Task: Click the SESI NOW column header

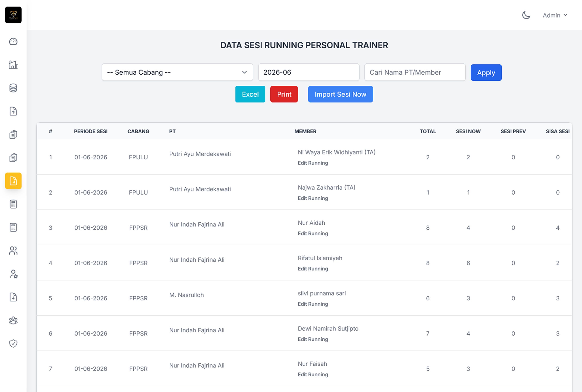Action: click(x=468, y=131)
